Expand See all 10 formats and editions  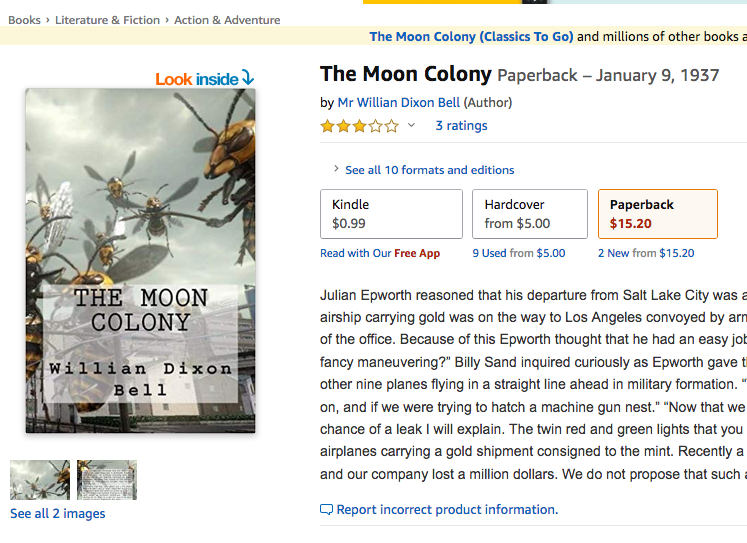429,170
